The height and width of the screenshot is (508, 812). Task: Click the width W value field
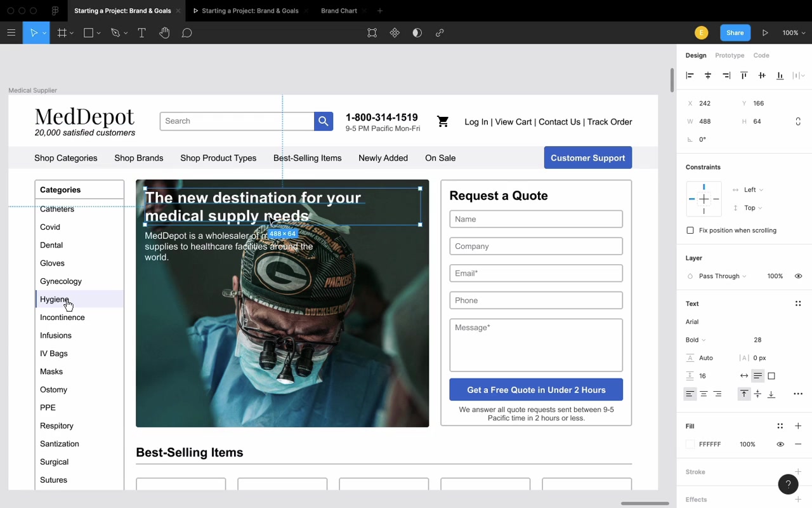(712, 121)
